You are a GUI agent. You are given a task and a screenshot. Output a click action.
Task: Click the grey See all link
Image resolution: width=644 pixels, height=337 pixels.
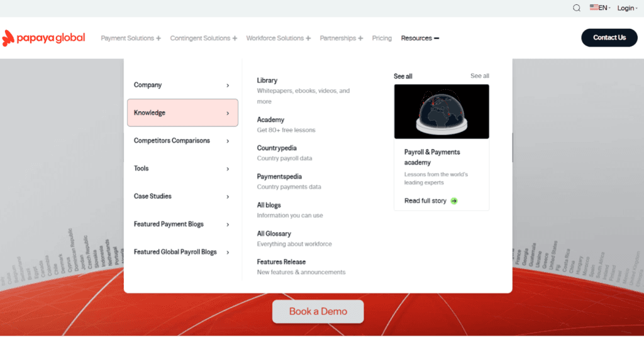coord(479,76)
